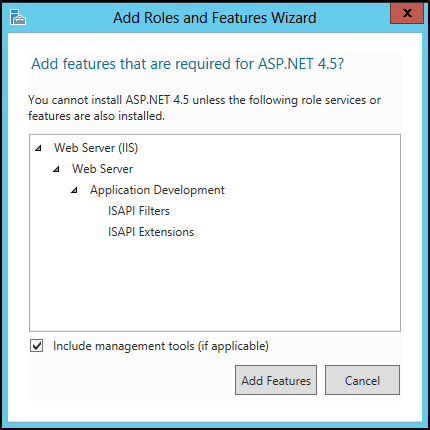Uncheck the Include management tools checkbox
This screenshot has width=430, height=430.
(x=36, y=346)
